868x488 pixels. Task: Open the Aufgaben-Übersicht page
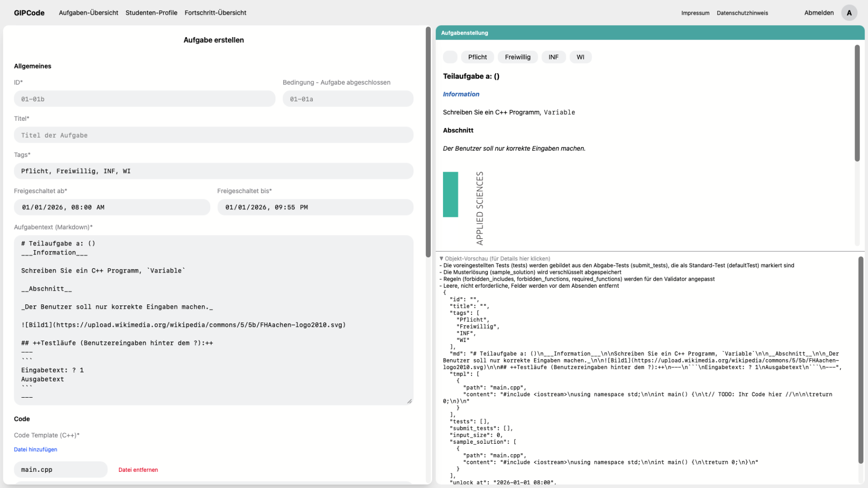tap(89, 13)
